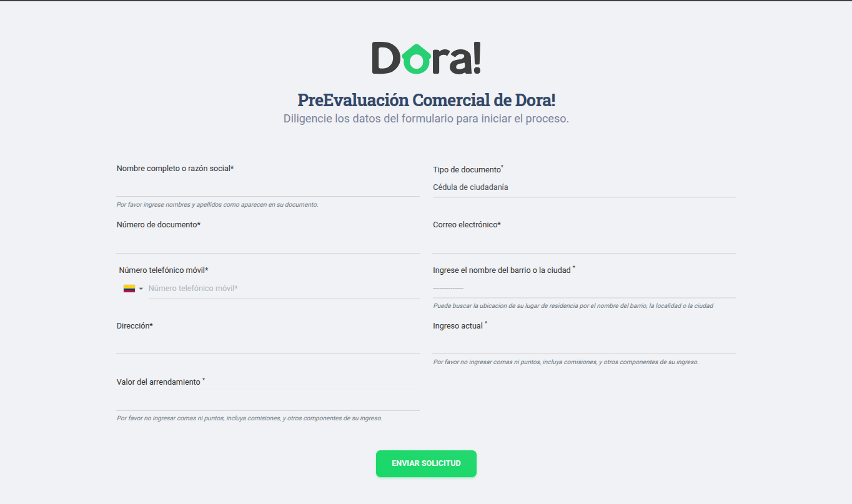The height and width of the screenshot is (504, 852).
Task: Click the hint 'Por favor ingrese nombres y apellidos'
Action: pos(217,205)
